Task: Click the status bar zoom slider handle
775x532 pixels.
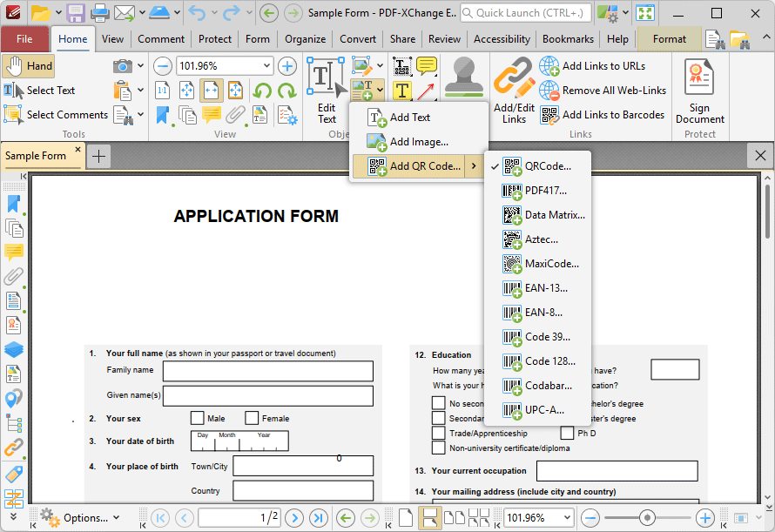Action: (x=647, y=518)
